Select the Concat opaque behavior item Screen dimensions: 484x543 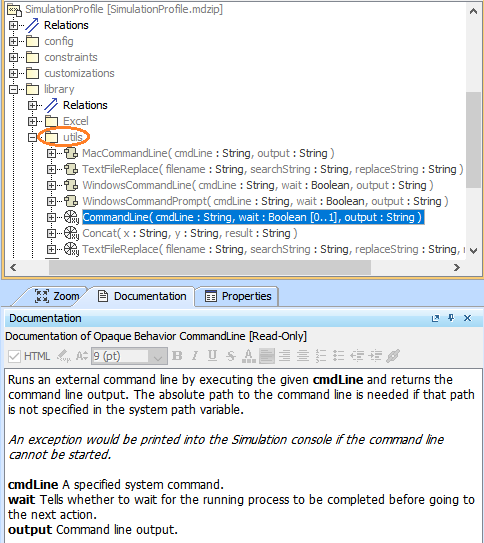[190, 233]
